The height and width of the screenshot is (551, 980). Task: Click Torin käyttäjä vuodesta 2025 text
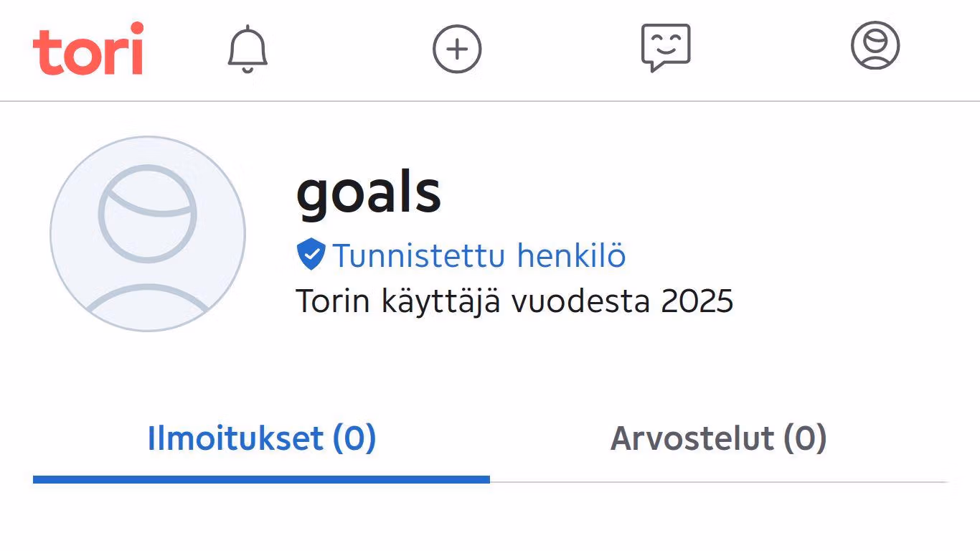click(x=514, y=301)
